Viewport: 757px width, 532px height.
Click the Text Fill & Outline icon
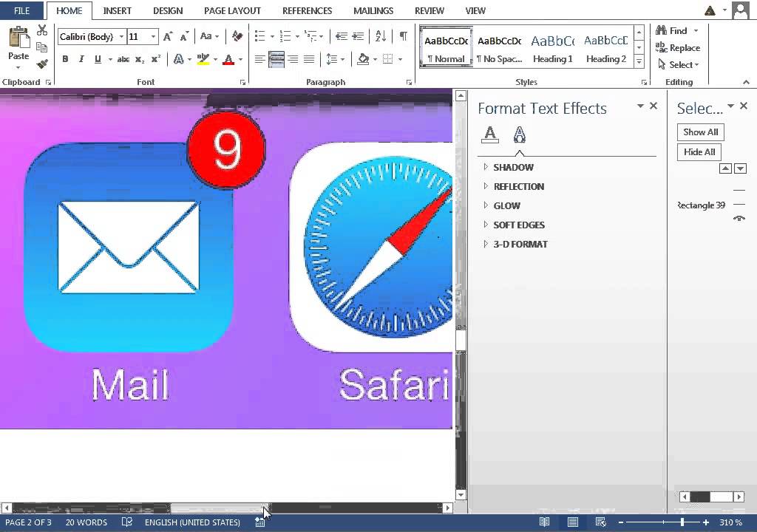pos(490,134)
